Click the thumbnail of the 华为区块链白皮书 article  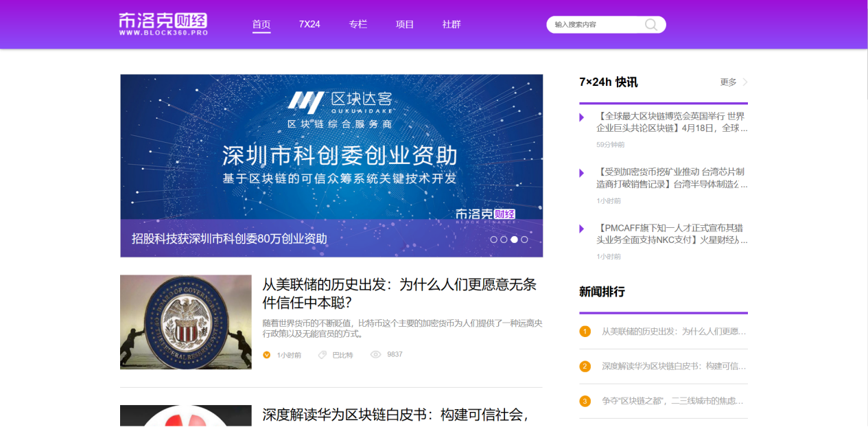pos(186,416)
